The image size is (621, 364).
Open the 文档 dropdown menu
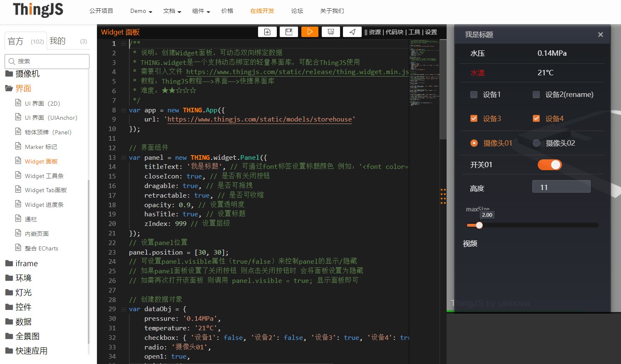coord(172,11)
